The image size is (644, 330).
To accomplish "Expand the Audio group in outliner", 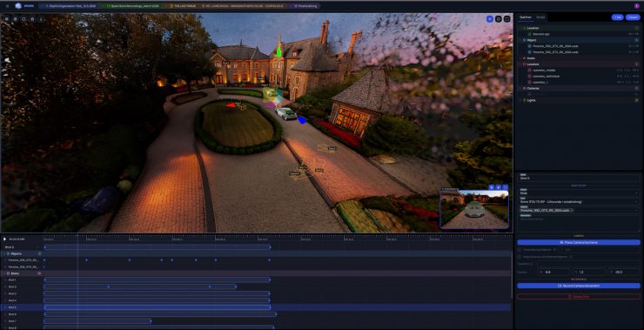I will tap(520, 58).
